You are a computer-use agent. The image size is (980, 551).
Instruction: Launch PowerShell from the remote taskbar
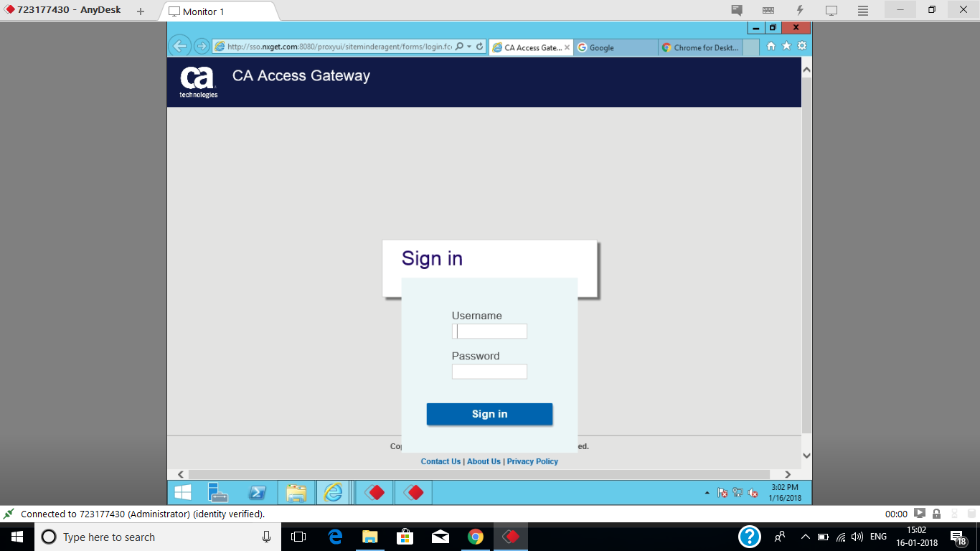pos(258,493)
